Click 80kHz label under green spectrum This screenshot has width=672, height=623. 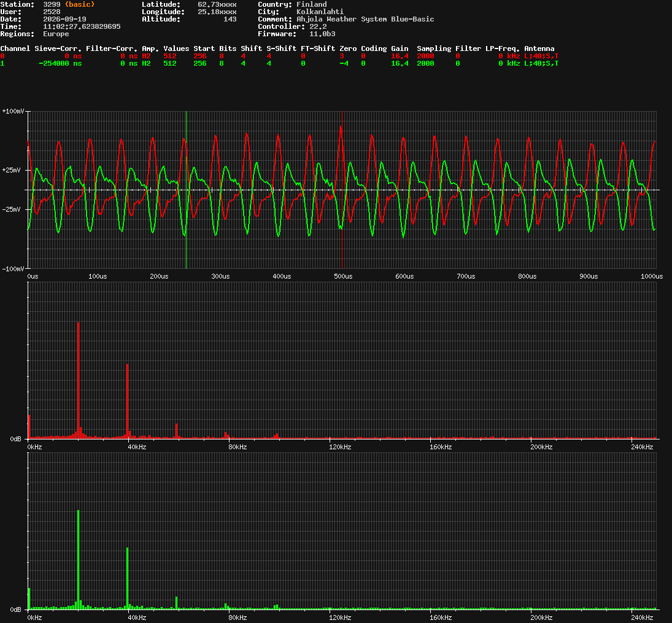[x=238, y=618]
